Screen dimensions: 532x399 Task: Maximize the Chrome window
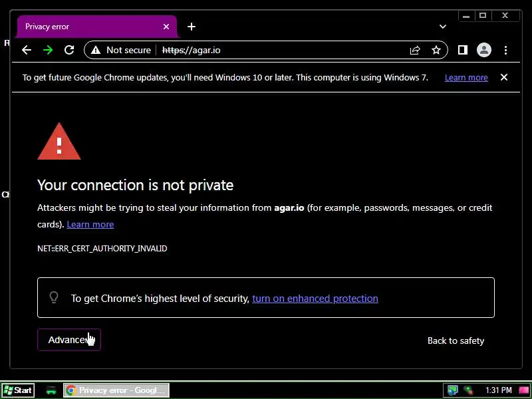tap(483, 15)
